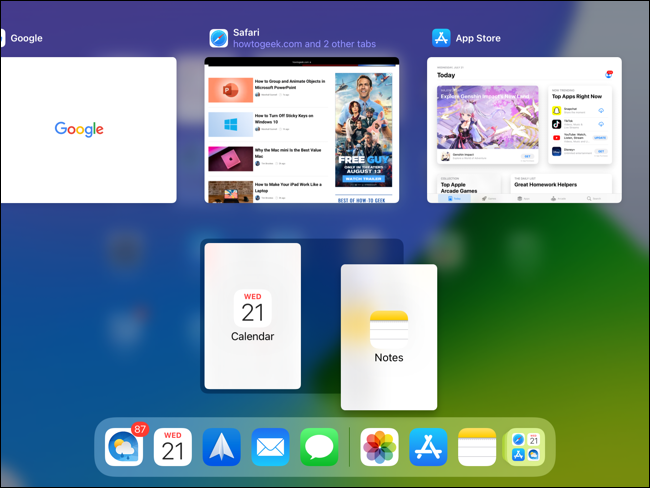
Task: Tap the App Store account profile icon
Action: tap(609, 74)
